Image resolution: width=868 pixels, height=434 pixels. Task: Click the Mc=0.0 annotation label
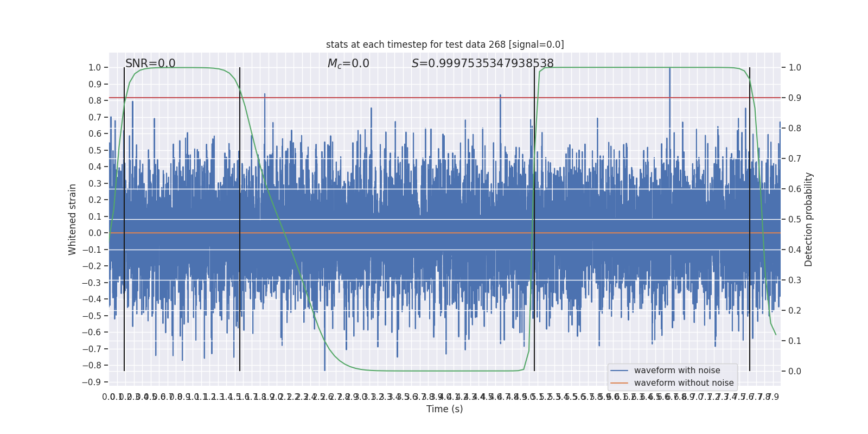[x=348, y=63]
